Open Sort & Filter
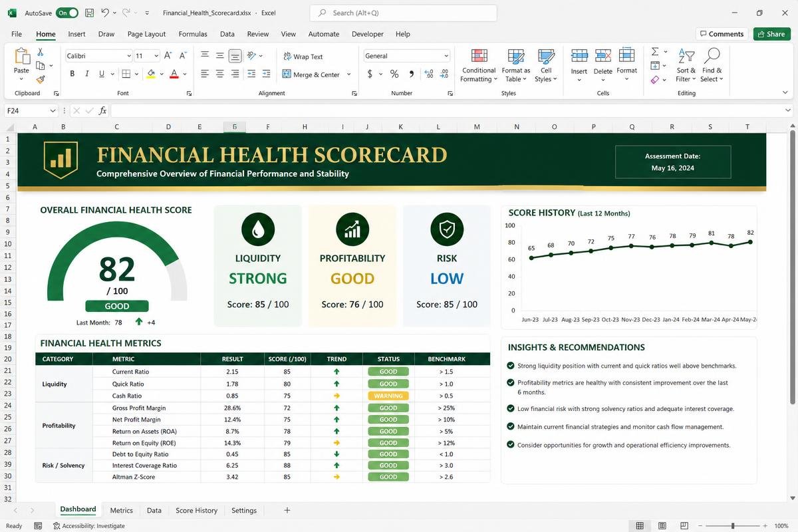 pyautogui.click(x=686, y=65)
